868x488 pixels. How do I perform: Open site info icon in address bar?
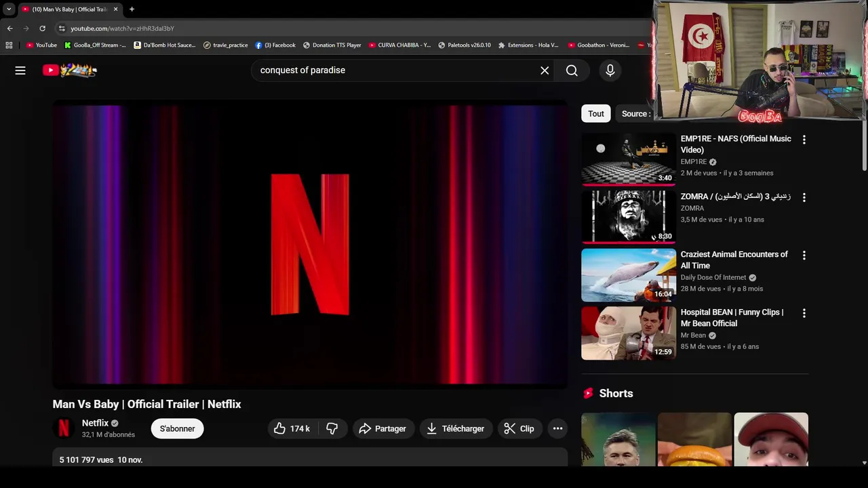(62, 28)
